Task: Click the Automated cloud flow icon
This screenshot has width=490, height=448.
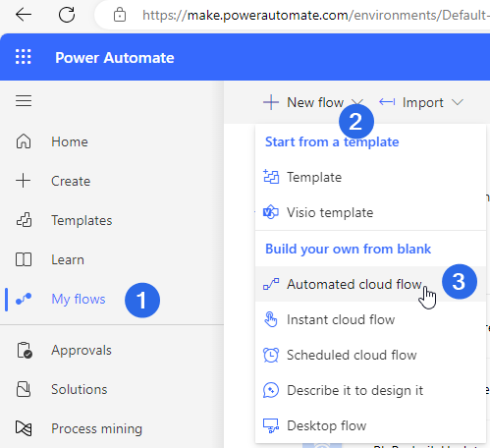Action: point(271,284)
